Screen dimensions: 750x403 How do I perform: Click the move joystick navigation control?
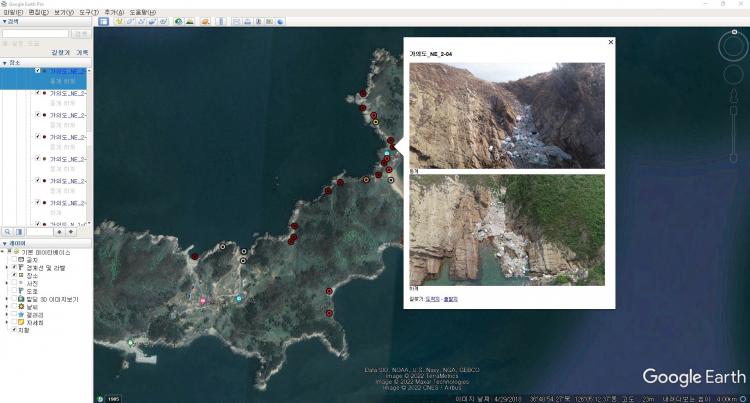point(733,75)
